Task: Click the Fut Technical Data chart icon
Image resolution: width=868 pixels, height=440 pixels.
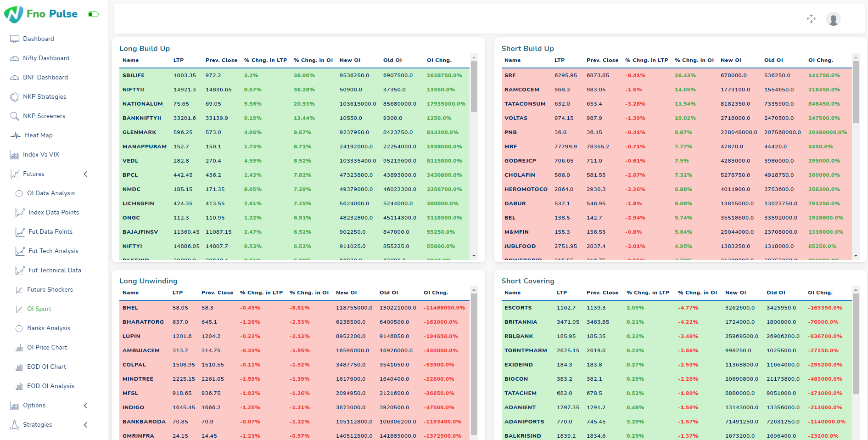Action: (x=20, y=271)
